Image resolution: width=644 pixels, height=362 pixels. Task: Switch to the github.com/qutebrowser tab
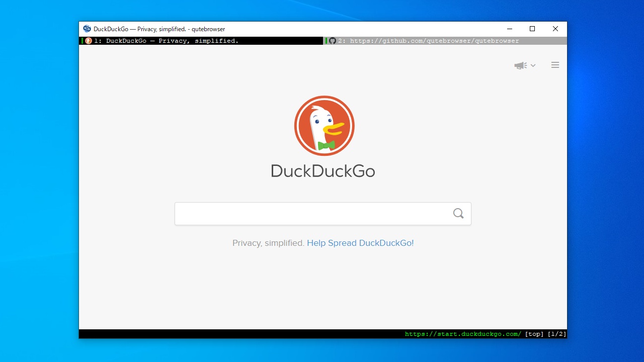click(445, 41)
